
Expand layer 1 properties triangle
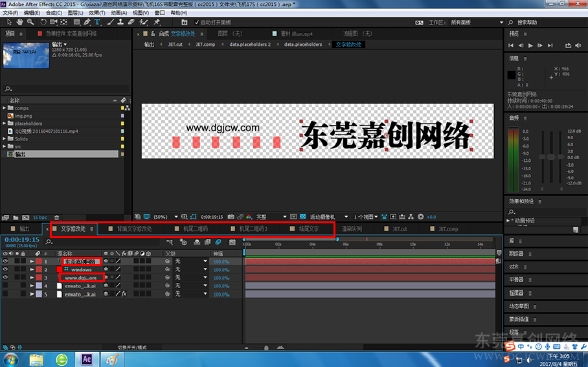[x=32, y=261]
